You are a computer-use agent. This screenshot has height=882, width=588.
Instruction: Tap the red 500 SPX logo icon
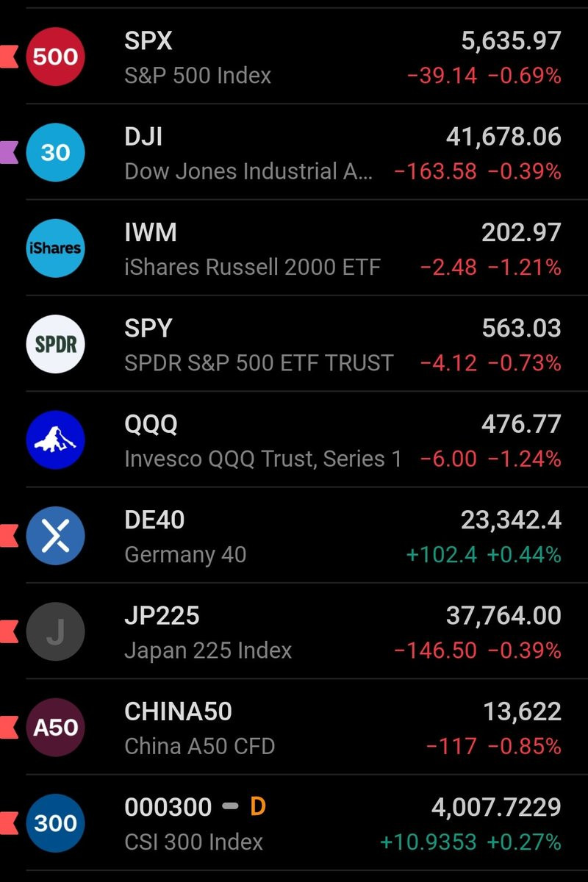coord(55,57)
